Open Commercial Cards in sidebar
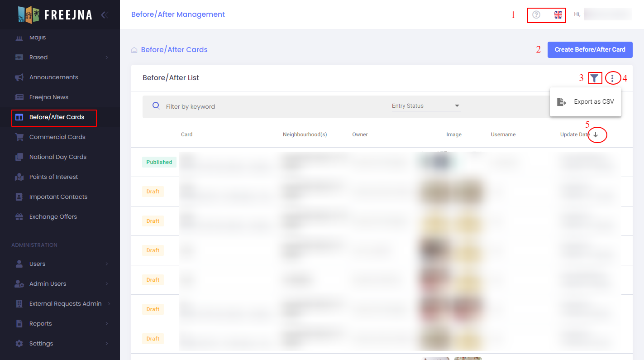644x360 pixels. click(x=57, y=137)
